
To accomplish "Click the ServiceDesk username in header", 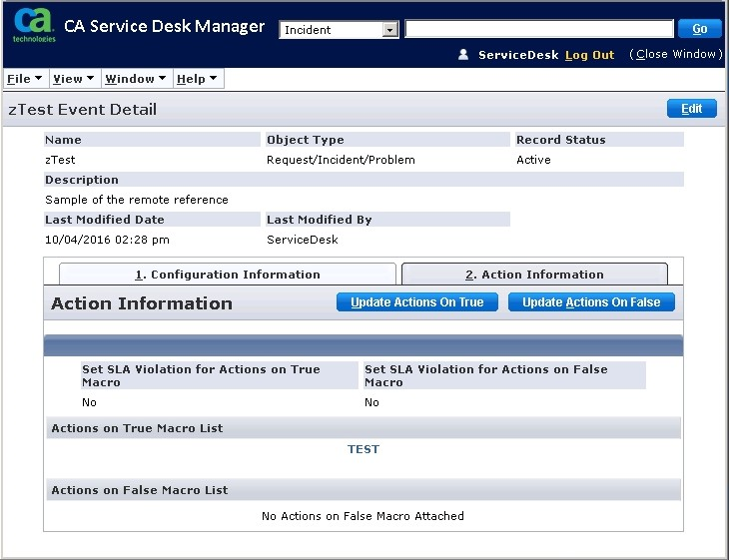I will [518, 55].
